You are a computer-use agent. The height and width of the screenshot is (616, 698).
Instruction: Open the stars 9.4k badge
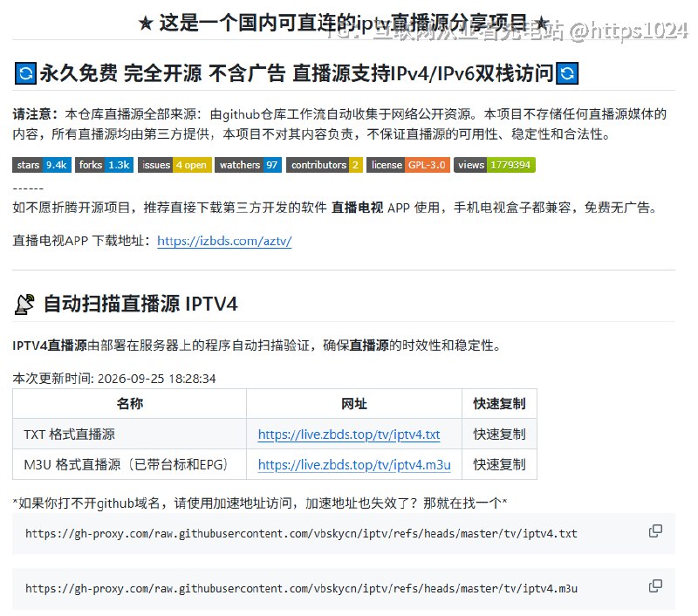[42, 165]
